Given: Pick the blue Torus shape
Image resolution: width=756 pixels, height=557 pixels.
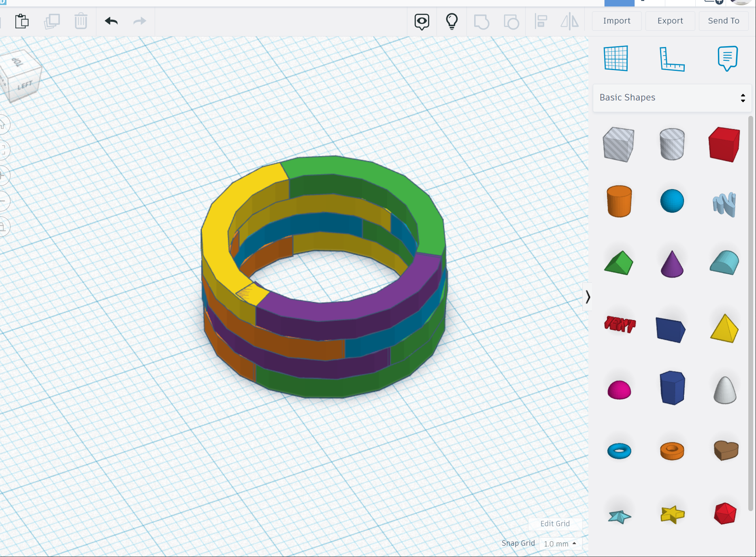Looking at the screenshot, I should click(619, 451).
